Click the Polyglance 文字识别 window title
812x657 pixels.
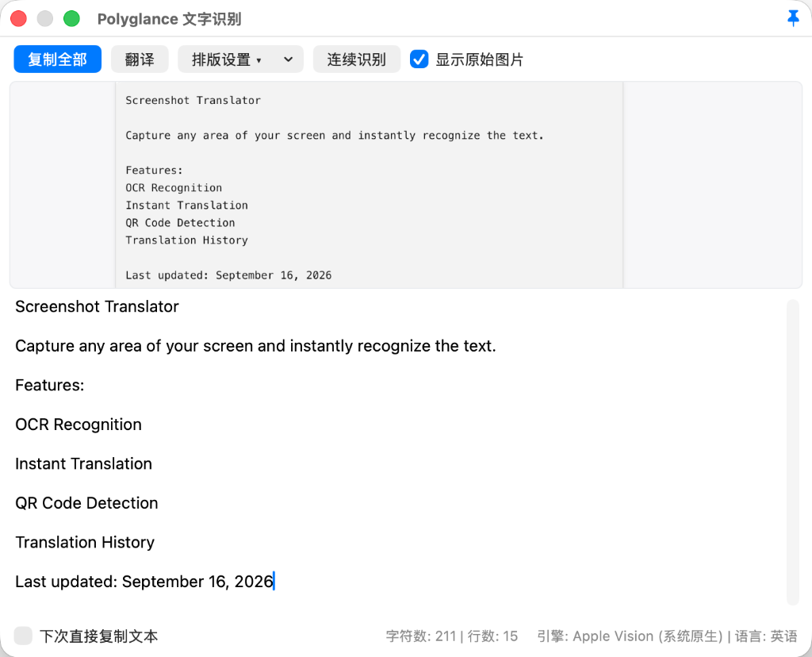click(170, 19)
